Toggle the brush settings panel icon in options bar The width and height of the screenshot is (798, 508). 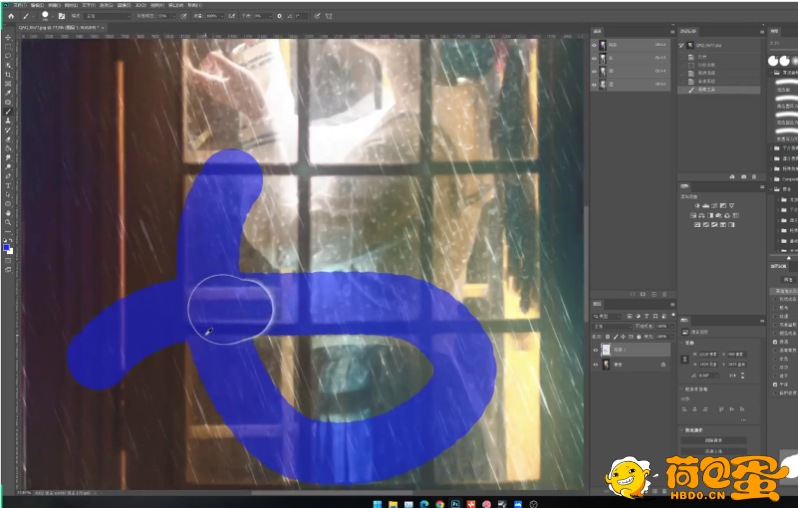62,16
